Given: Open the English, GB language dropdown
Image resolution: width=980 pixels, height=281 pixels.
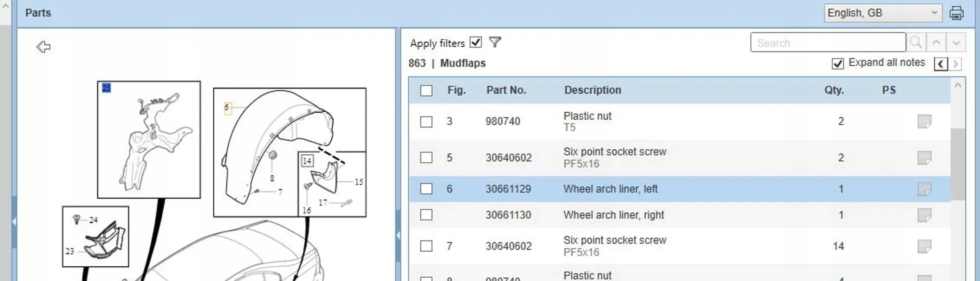Looking at the screenshot, I should [x=883, y=13].
